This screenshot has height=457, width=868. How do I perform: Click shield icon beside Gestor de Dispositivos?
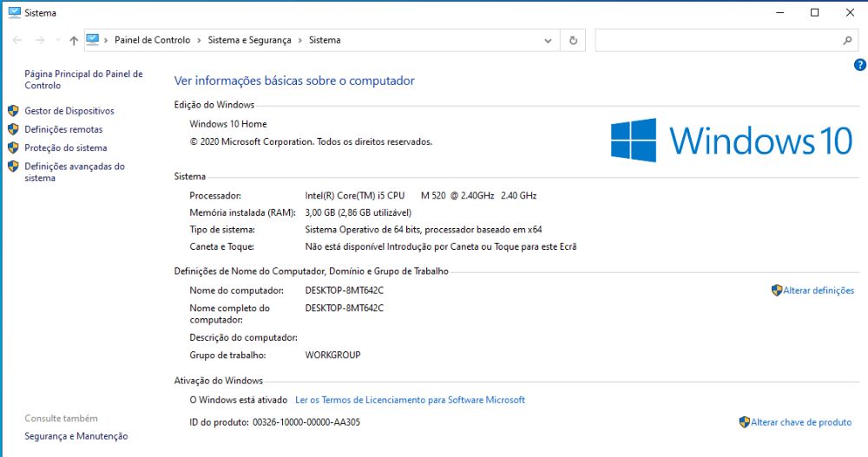click(x=13, y=111)
